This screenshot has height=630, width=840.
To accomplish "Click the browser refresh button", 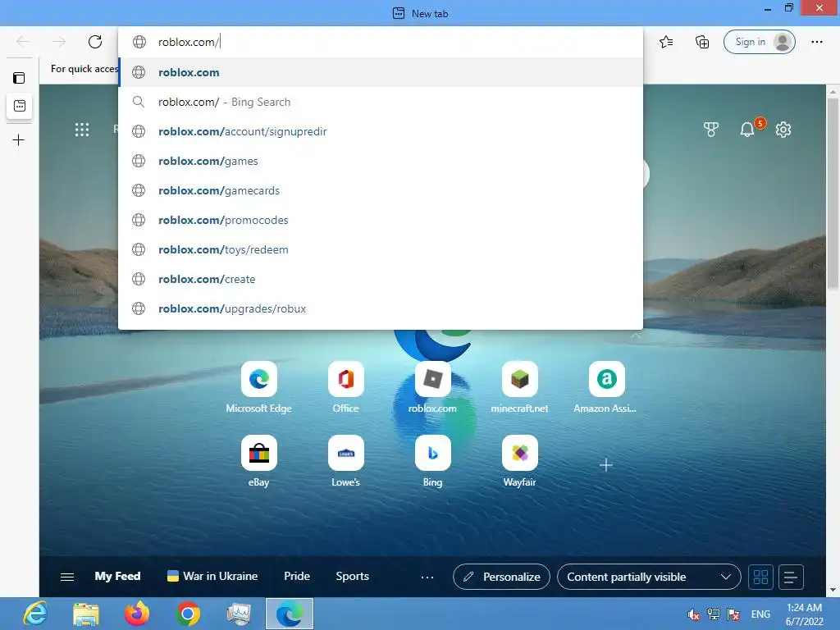I will (x=95, y=42).
